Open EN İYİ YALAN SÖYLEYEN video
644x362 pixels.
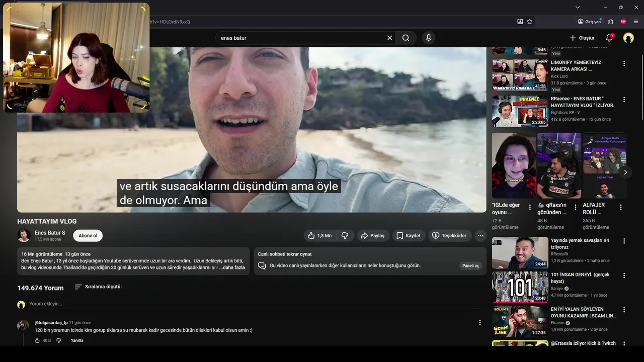tap(584, 312)
